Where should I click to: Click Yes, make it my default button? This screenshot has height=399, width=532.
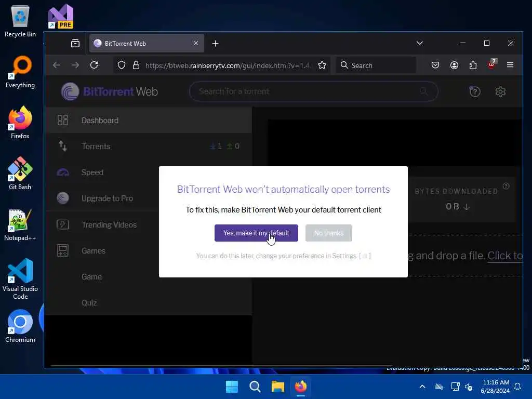pos(256,233)
